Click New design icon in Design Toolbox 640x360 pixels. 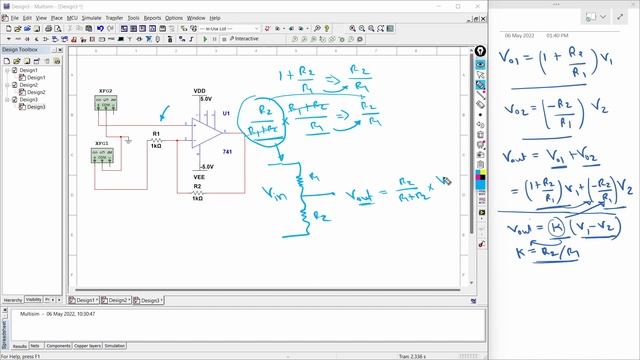coord(7,61)
